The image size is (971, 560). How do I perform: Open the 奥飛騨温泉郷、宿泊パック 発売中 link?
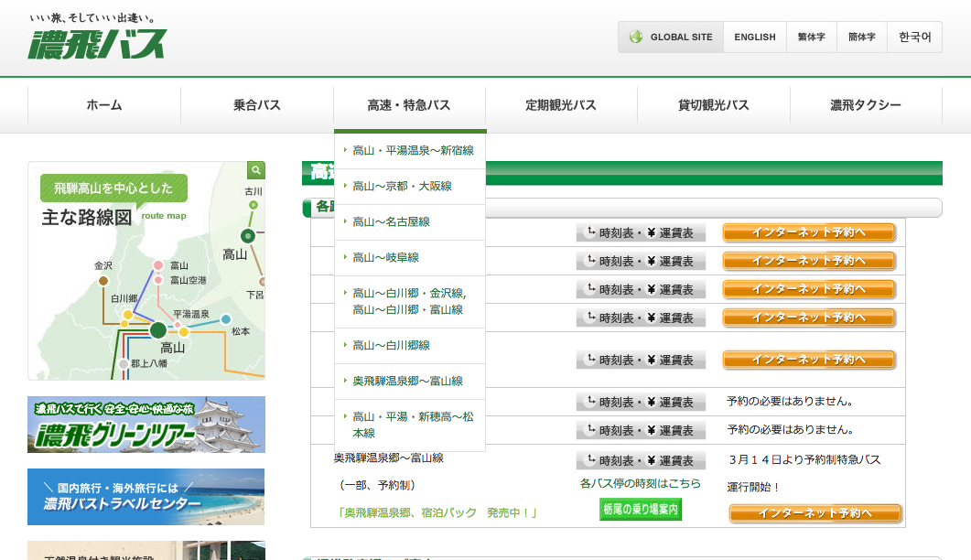[436, 513]
